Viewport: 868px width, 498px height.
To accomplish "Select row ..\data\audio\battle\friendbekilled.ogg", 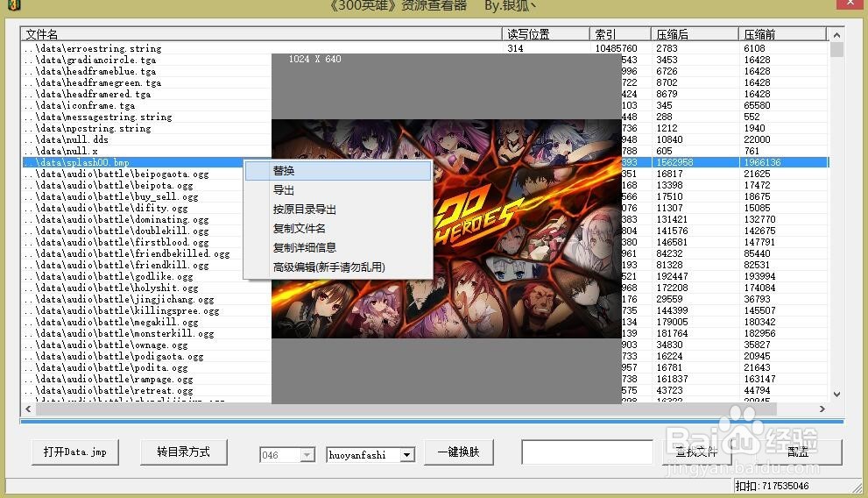I will [425, 253].
